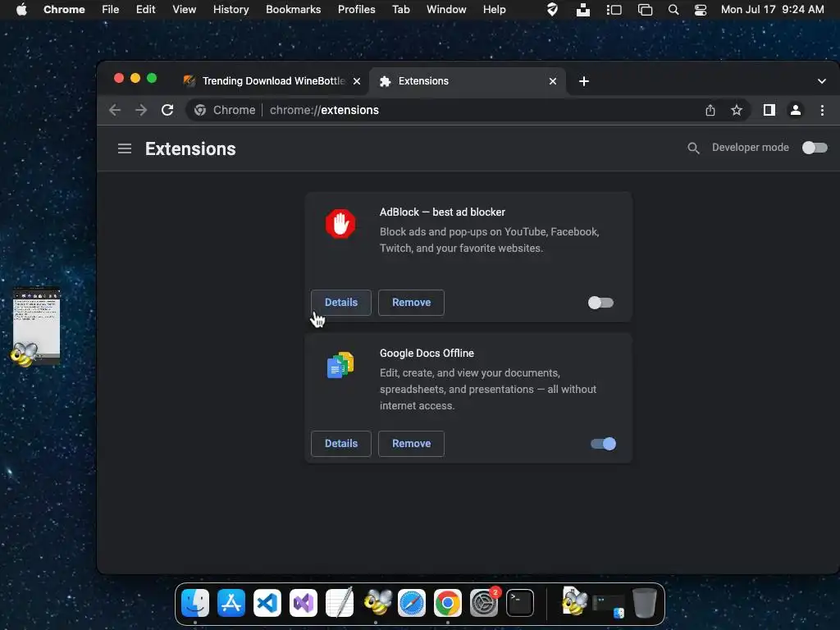Open a new tab with plus button
The height and width of the screenshot is (630, 840).
(x=584, y=81)
